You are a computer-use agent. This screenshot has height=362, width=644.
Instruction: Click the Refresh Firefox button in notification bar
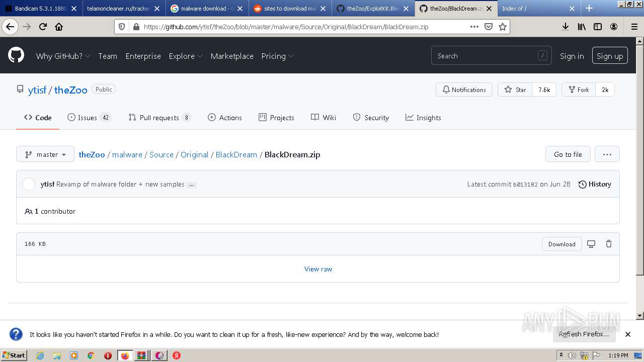[x=584, y=334]
